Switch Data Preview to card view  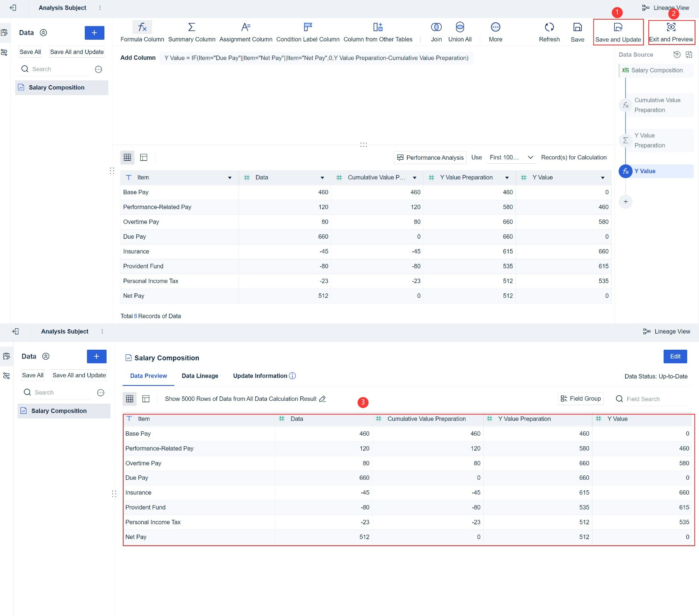point(146,399)
